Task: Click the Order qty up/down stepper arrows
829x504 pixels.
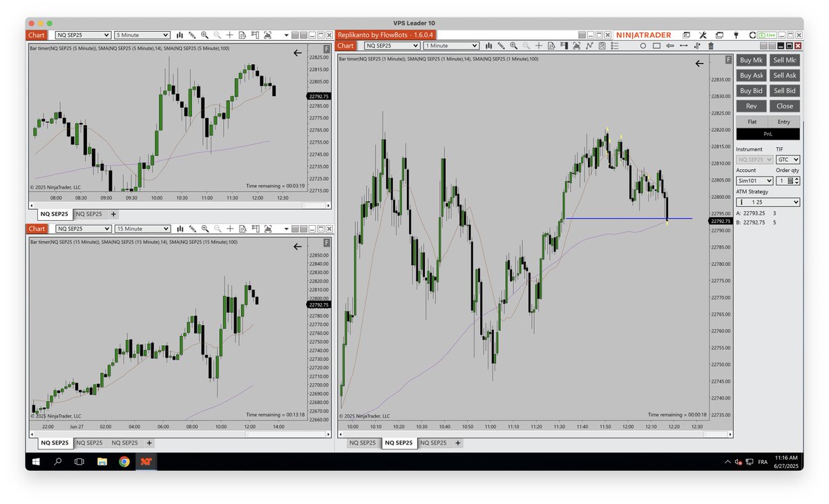Action: 797,180
